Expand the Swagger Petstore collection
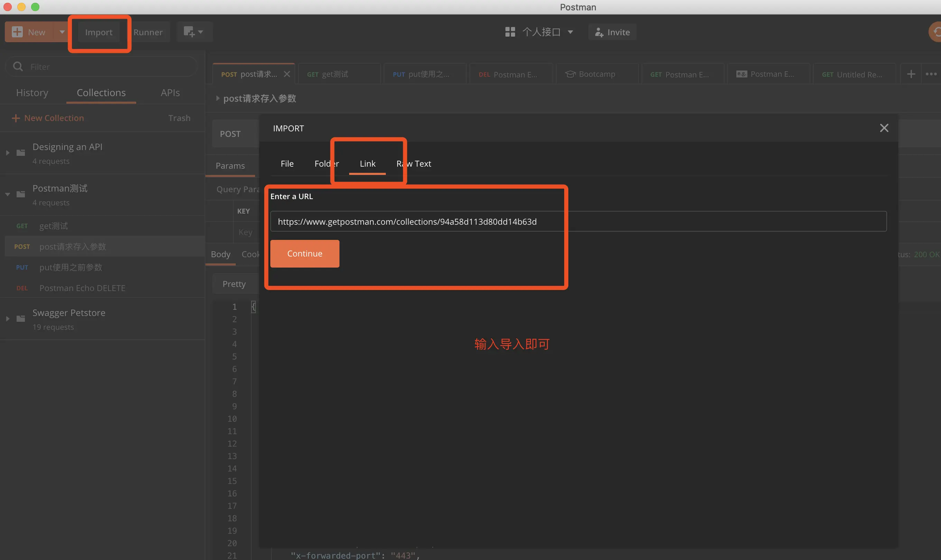 point(8,319)
